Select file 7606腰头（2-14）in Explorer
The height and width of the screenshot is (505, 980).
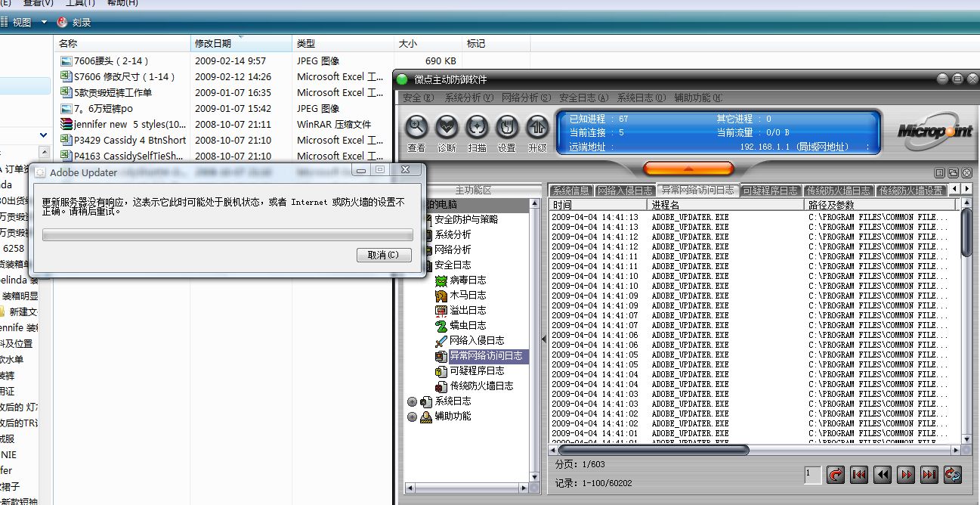(104, 60)
